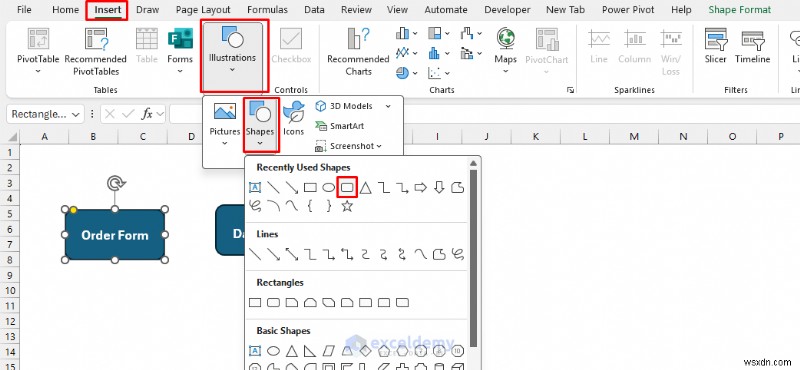Open the Name Box dropdown arrow
This screenshot has width=800, height=370.
pyautogui.click(x=76, y=114)
